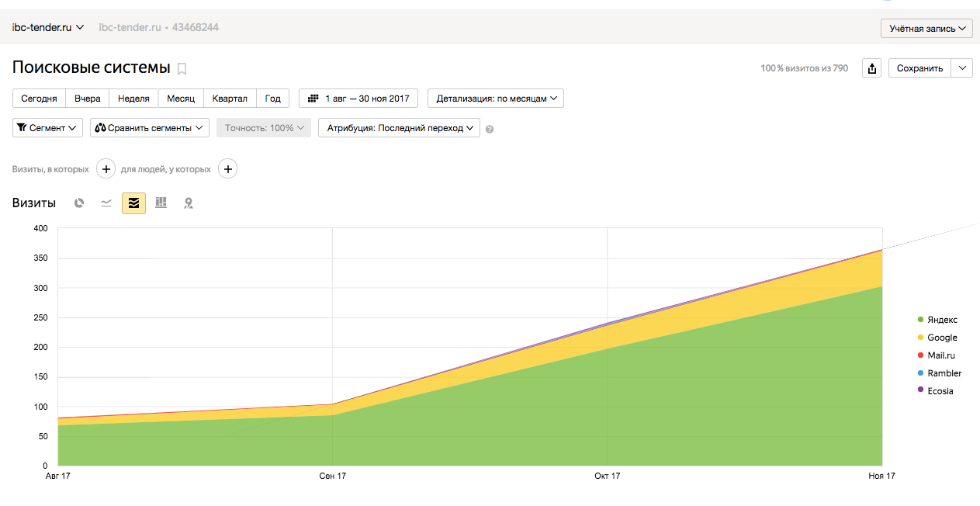Expand the Детализация: по месяцам dropdown
Screen dimensions: 980x506
(495, 99)
